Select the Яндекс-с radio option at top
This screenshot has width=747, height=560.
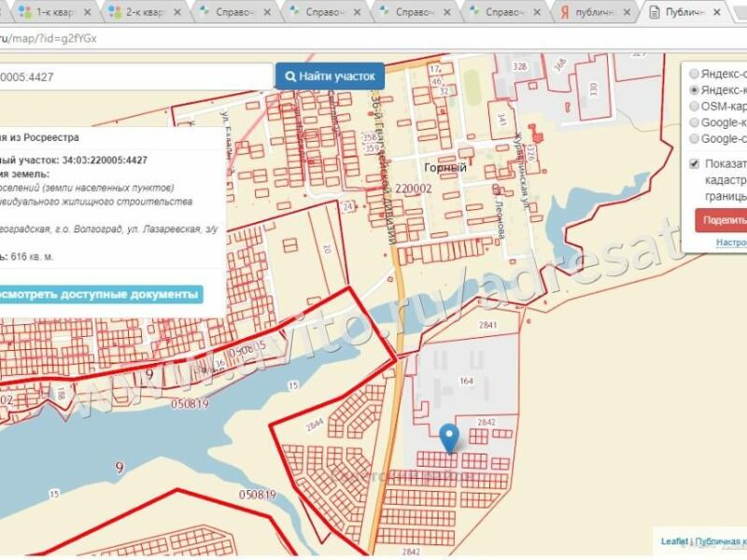point(694,74)
